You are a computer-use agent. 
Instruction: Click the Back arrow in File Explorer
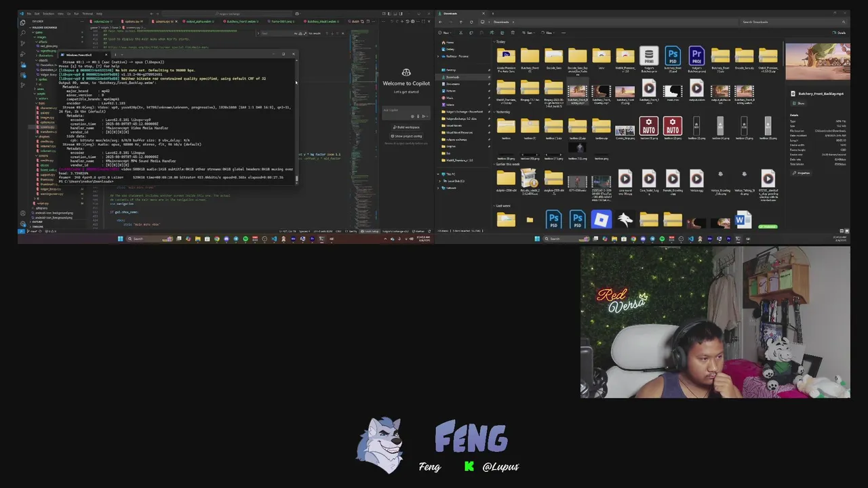coord(440,22)
